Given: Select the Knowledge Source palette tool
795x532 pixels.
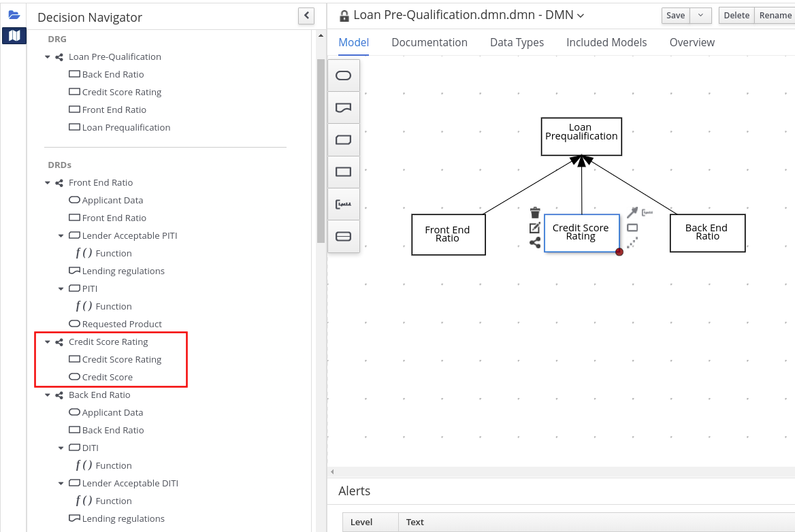Looking at the screenshot, I should coord(344,107).
